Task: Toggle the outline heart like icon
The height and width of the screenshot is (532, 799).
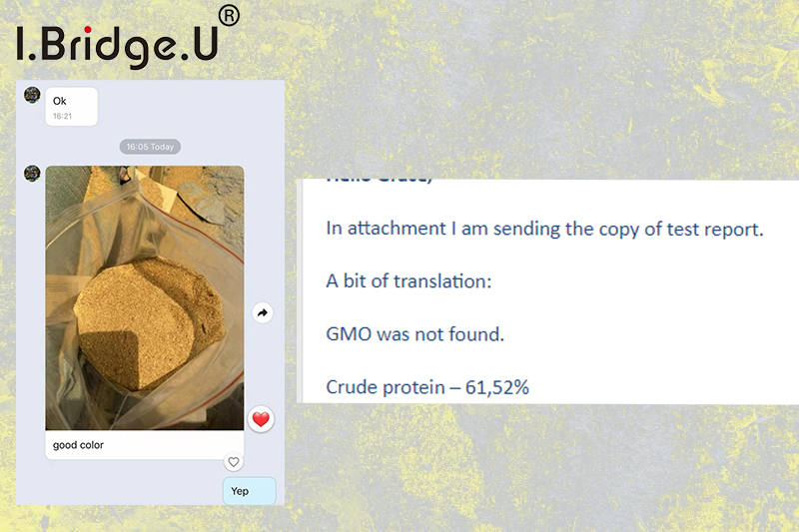Action: pyautogui.click(x=234, y=462)
